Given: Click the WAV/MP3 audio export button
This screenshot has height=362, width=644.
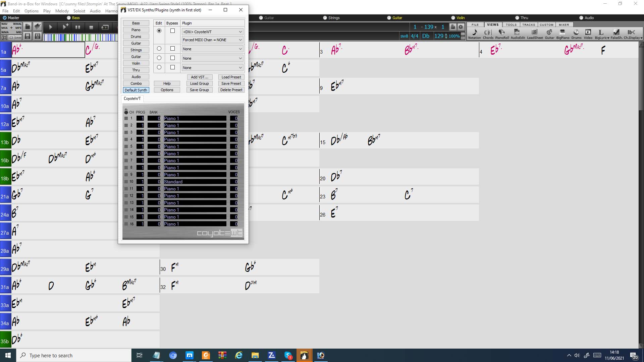Looking at the screenshot, I should click(11, 28).
